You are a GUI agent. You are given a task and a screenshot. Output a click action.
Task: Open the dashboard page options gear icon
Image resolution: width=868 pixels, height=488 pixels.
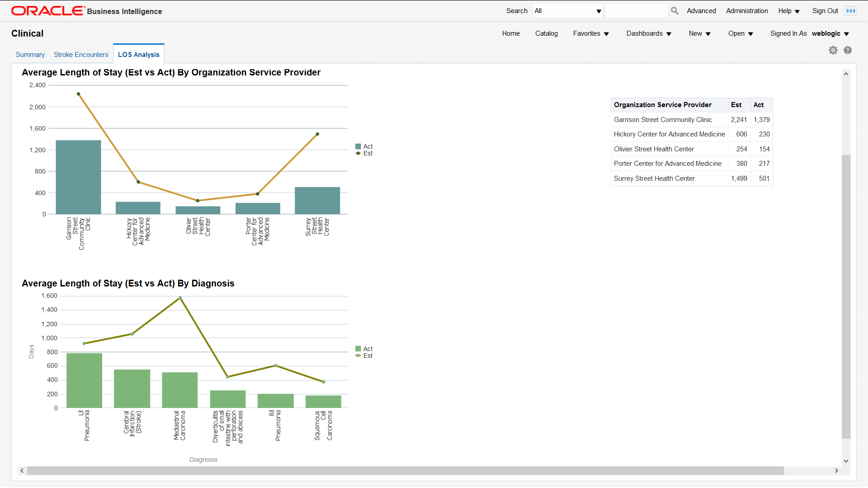click(x=833, y=50)
